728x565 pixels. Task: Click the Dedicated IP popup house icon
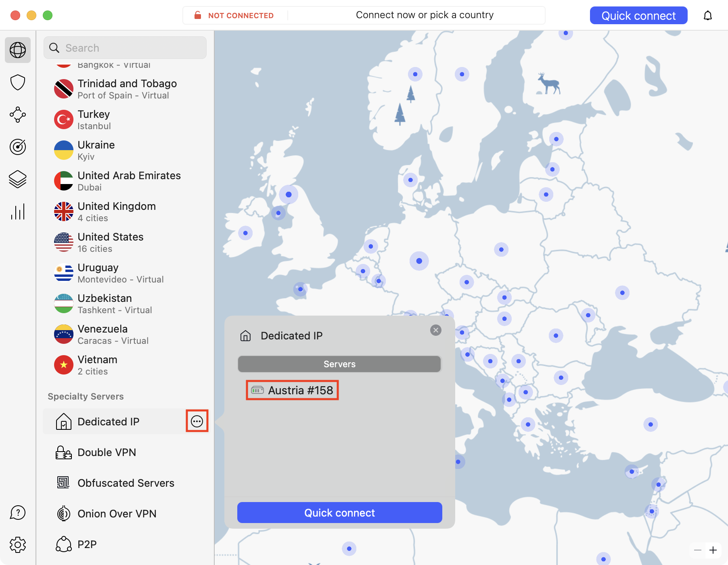[x=245, y=335]
